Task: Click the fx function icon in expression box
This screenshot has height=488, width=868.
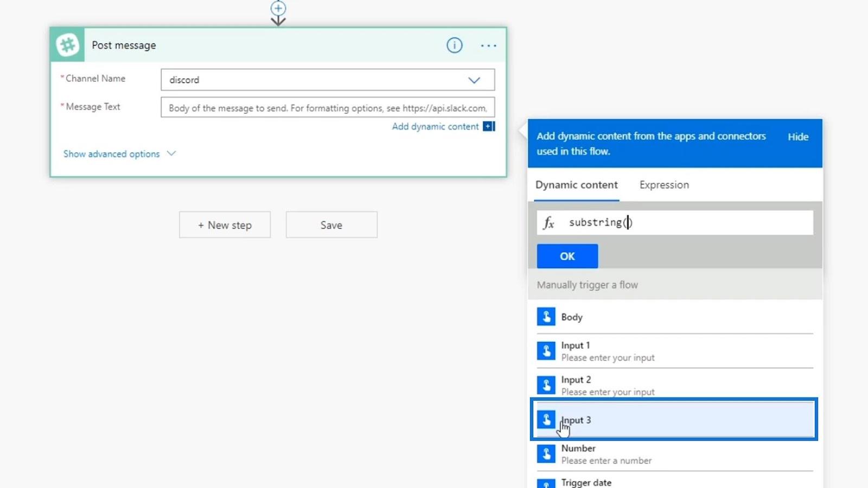Action: [548, 222]
